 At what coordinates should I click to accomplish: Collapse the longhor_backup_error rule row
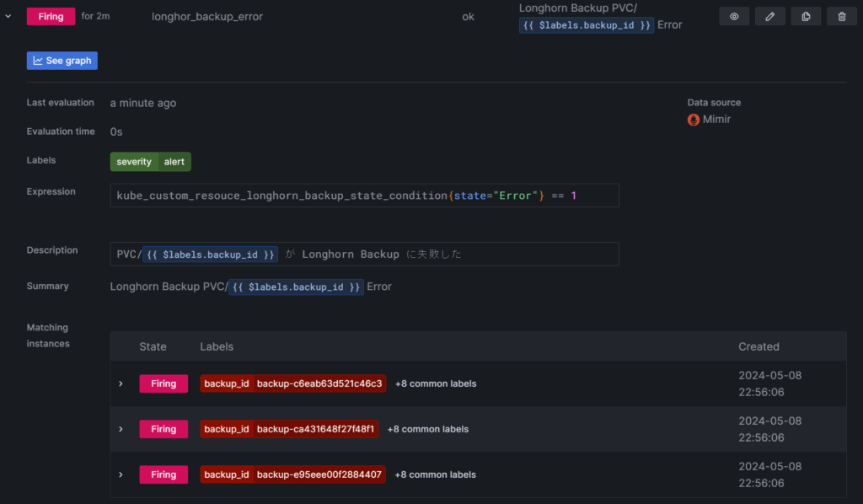pyautogui.click(x=8, y=17)
